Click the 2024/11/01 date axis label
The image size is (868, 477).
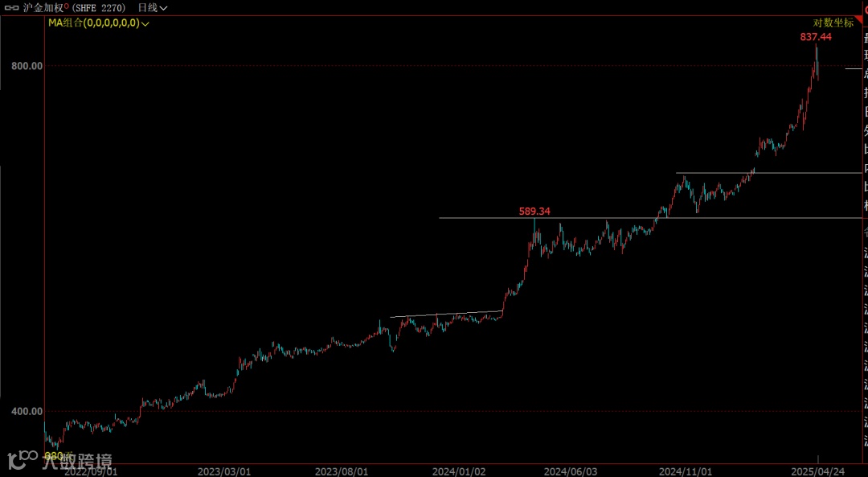pyautogui.click(x=686, y=471)
